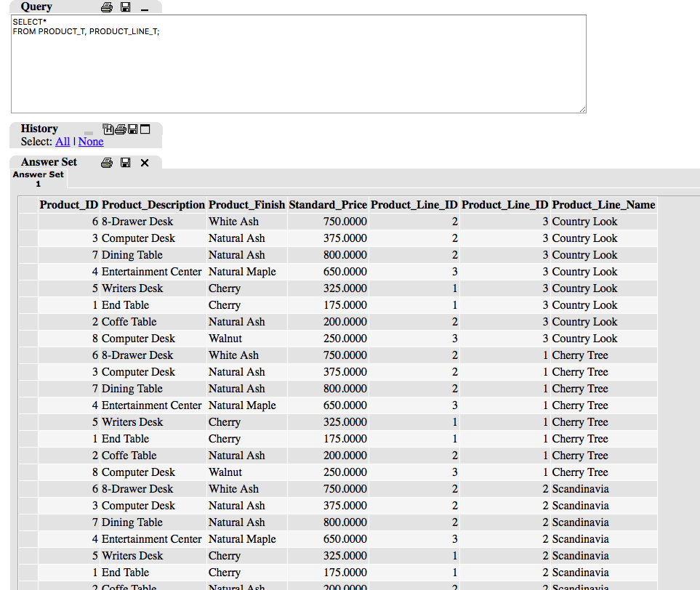
Task: Click Coffe Table in Country Look row
Action: (x=129, y=322)
